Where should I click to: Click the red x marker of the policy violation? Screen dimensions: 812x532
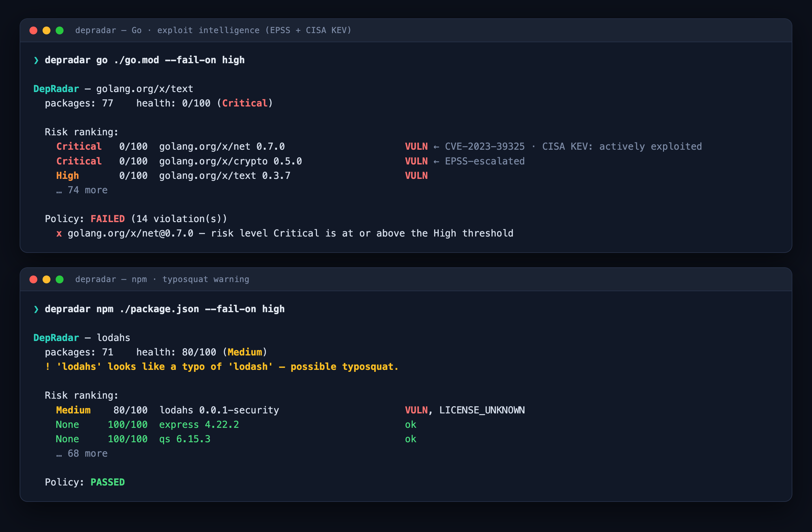click(x=59, y=234)
